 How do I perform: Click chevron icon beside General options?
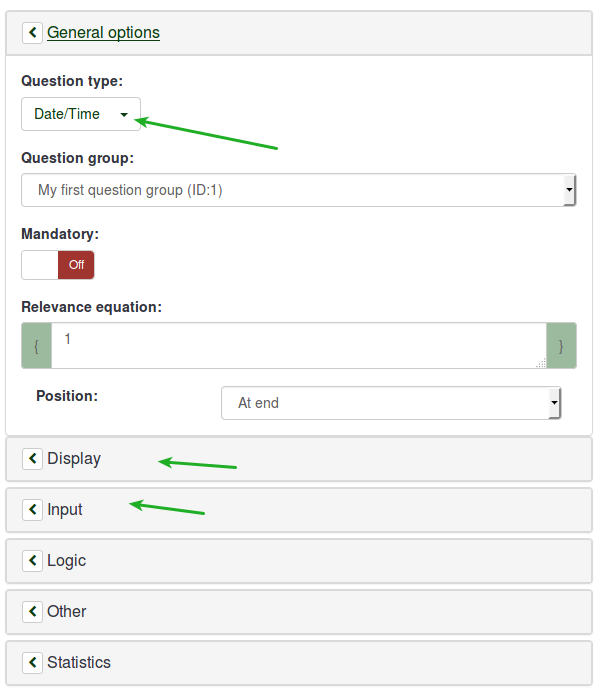(32, 33)
